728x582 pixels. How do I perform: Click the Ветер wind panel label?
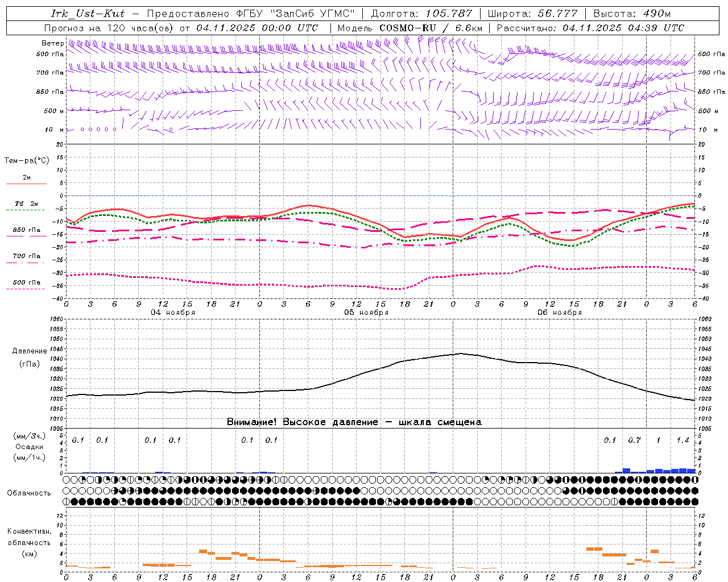(52, 43)
